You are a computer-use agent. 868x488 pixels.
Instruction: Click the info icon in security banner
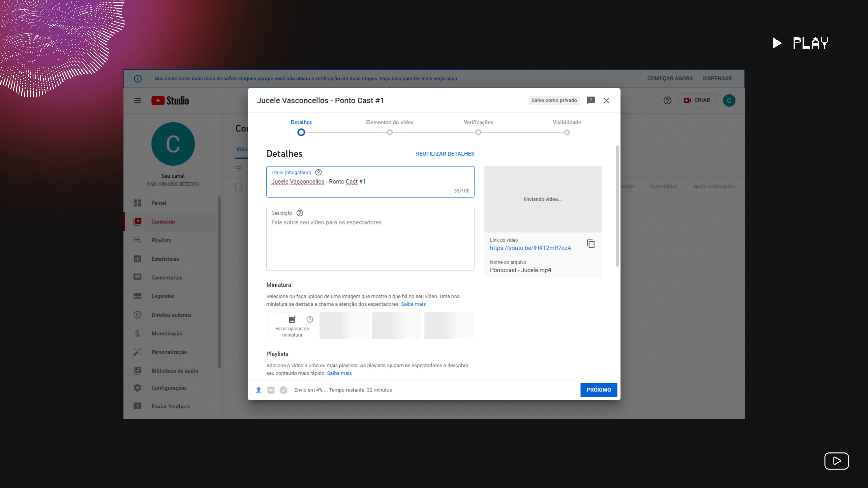[138, 79]
